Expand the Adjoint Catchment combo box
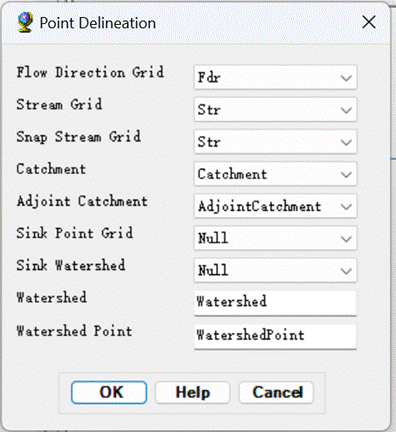Viewport: 396px width, 432px height. tap(275, 206)
